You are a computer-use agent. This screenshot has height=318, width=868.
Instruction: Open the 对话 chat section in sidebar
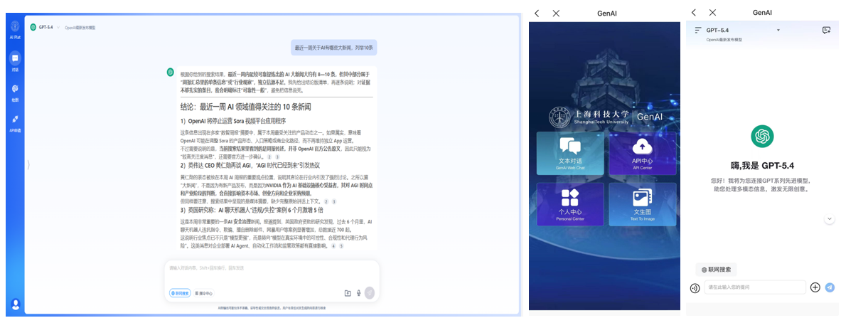click(15, 60)
